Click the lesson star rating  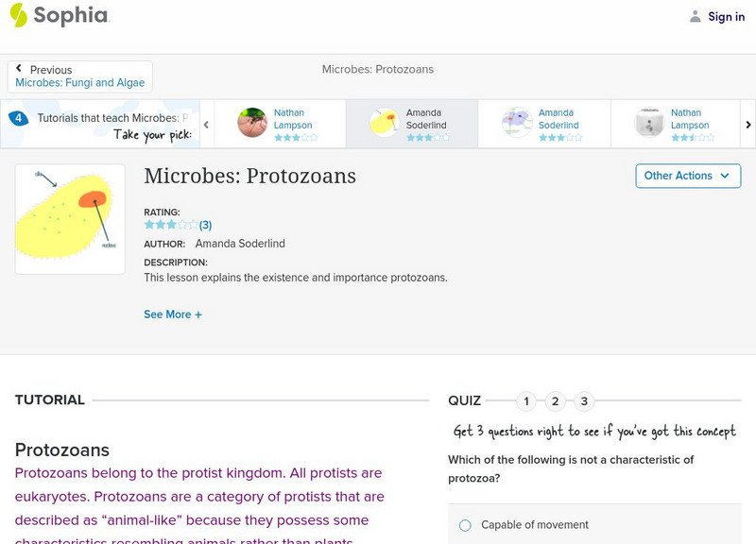170,225
